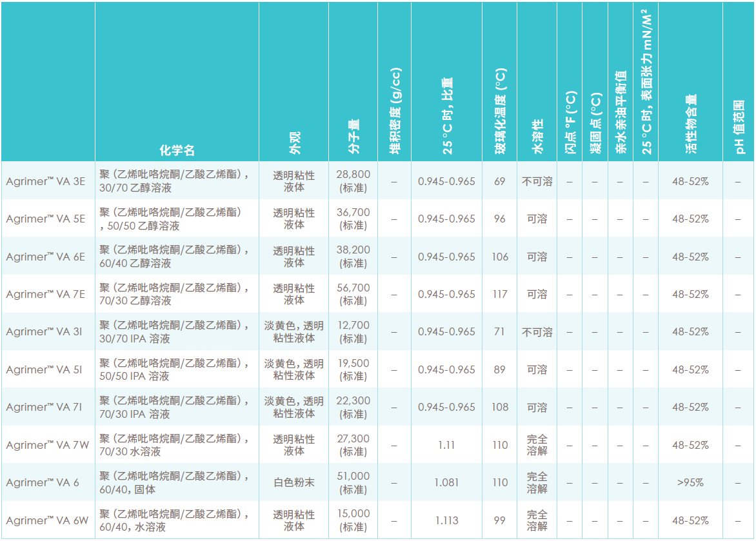Select the 白色粉末 appearance cell
Viewport: 756px width, 541px height.
coord(294,482)
